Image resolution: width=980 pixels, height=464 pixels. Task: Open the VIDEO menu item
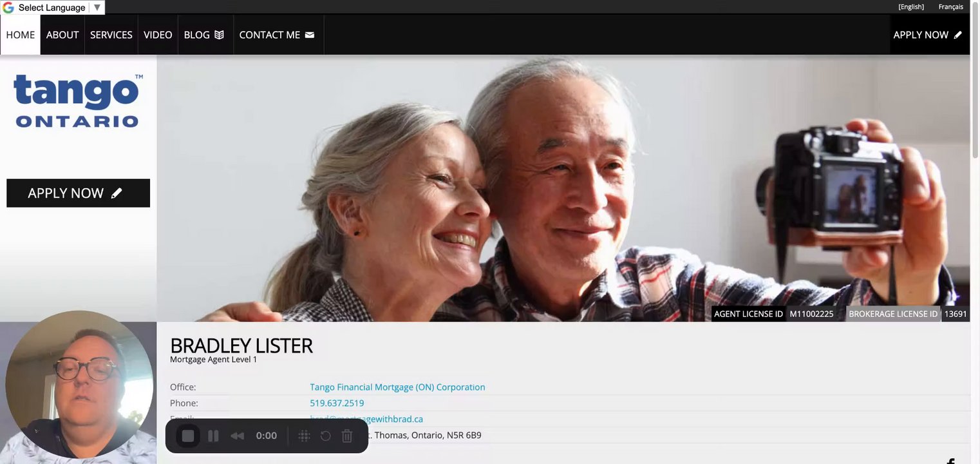point(158,35)
